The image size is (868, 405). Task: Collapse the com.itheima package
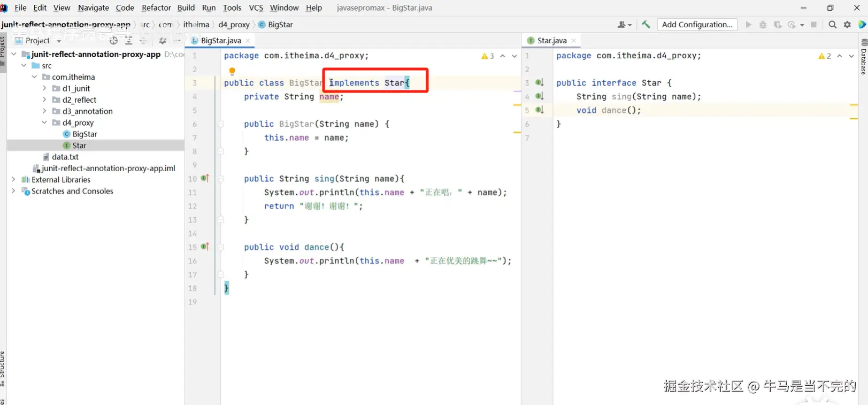point(34,77)
